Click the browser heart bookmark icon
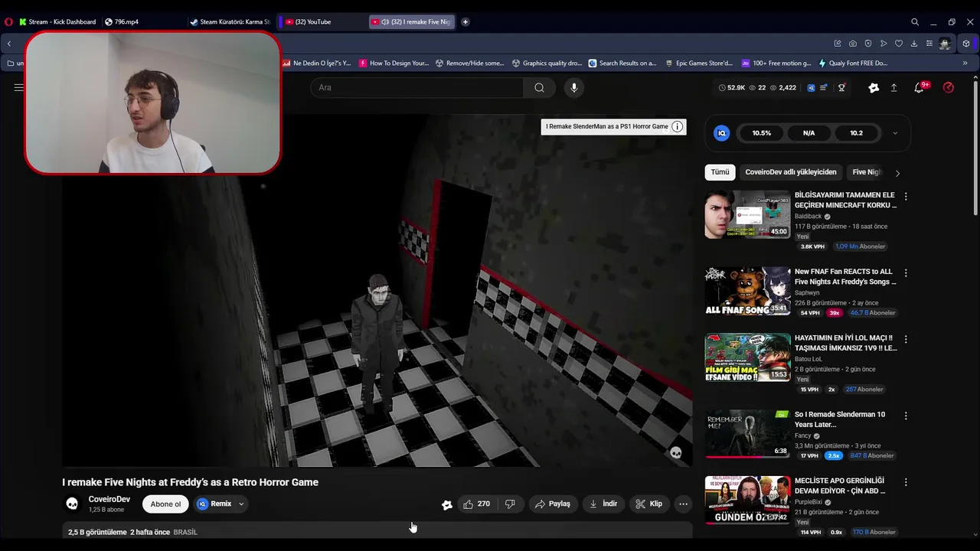 (x=899, y=44)
